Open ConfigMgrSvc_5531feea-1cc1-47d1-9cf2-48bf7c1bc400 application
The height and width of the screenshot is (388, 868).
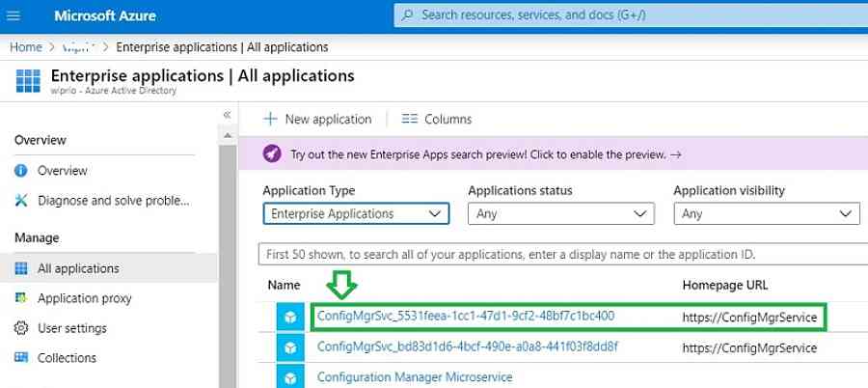(x=466, y=316)
